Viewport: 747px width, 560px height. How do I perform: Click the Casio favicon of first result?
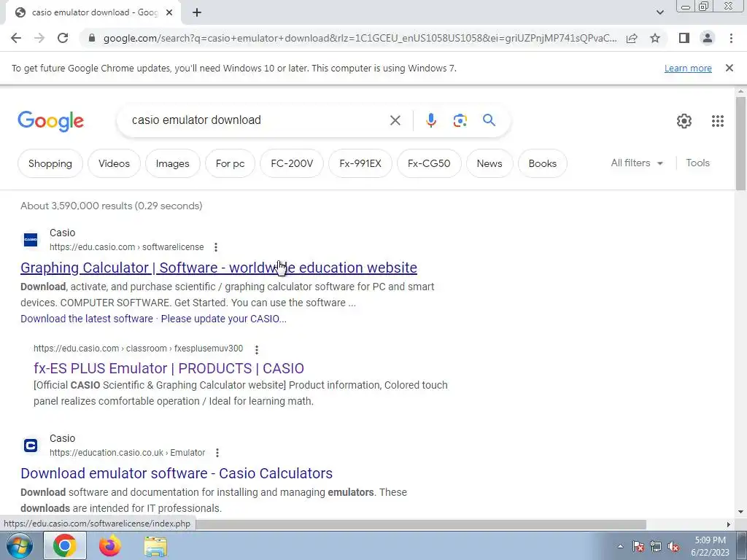(31, 239)
